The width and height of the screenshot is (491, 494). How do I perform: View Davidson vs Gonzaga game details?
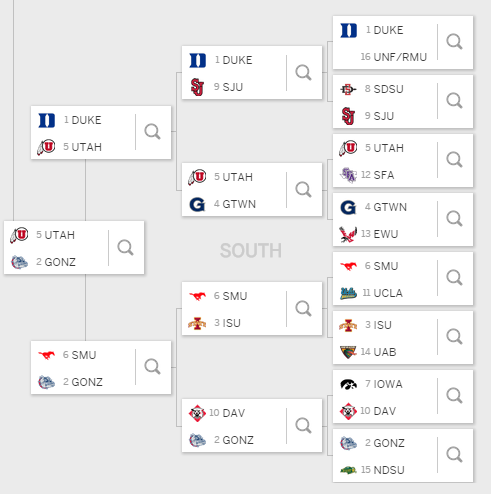point(303,426)
